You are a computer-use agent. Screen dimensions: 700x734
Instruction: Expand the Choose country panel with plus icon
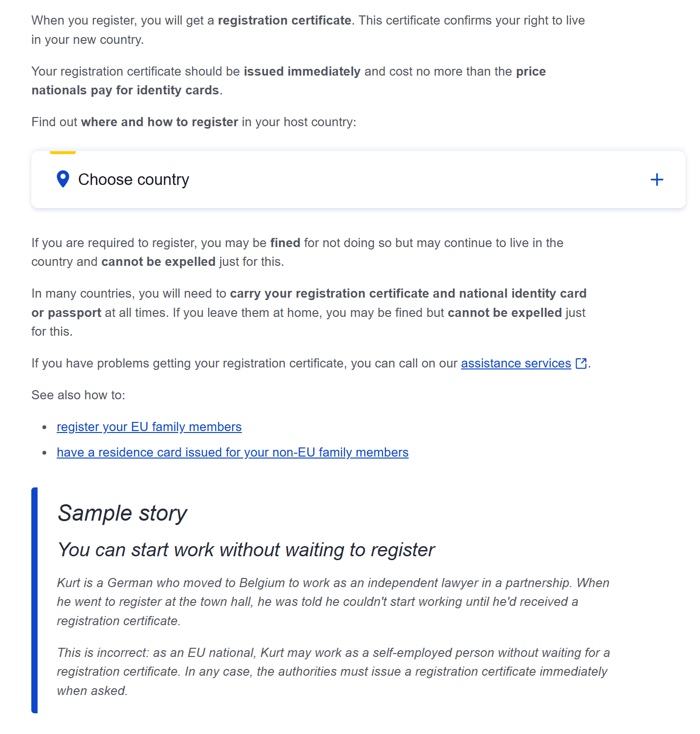(657, 180)
